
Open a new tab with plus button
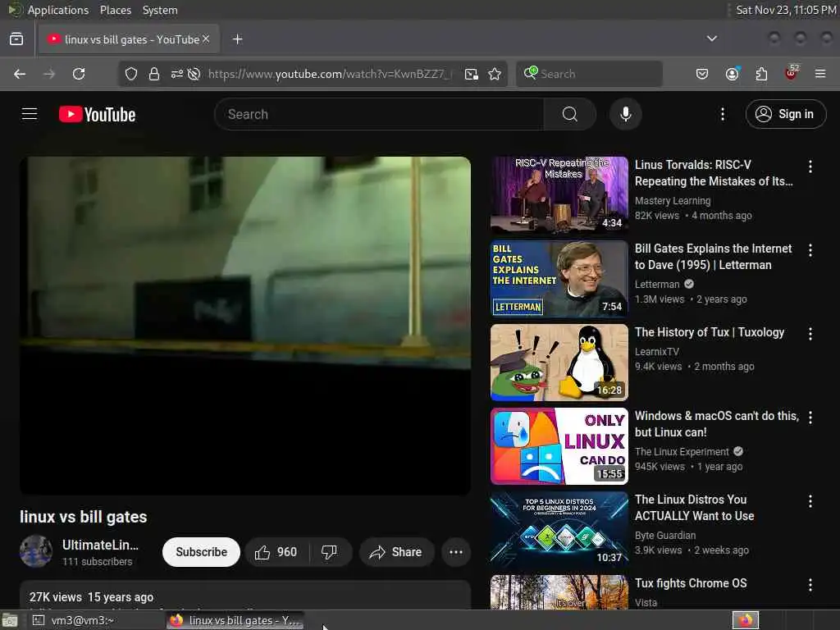tap(237, 39)
